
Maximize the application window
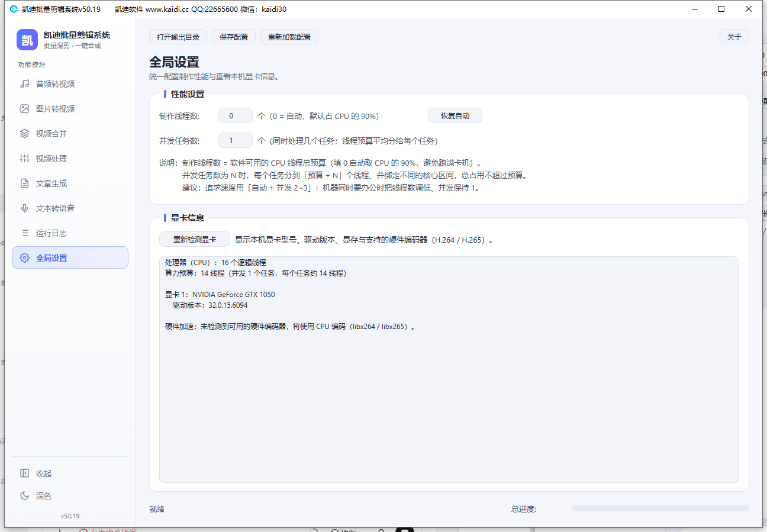click(x=721, y=9)
